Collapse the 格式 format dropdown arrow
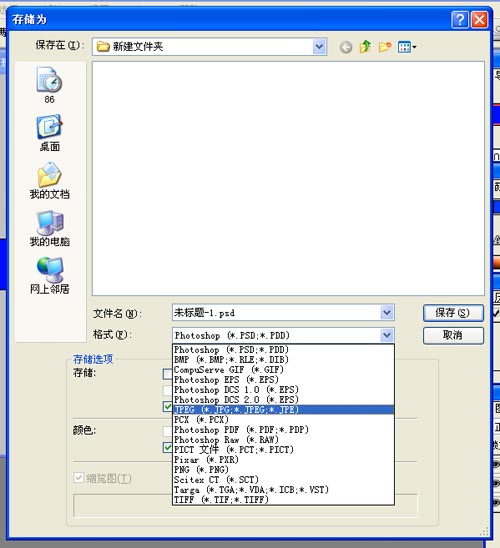This screenshot has width=500, height=548. click(387, 336)
